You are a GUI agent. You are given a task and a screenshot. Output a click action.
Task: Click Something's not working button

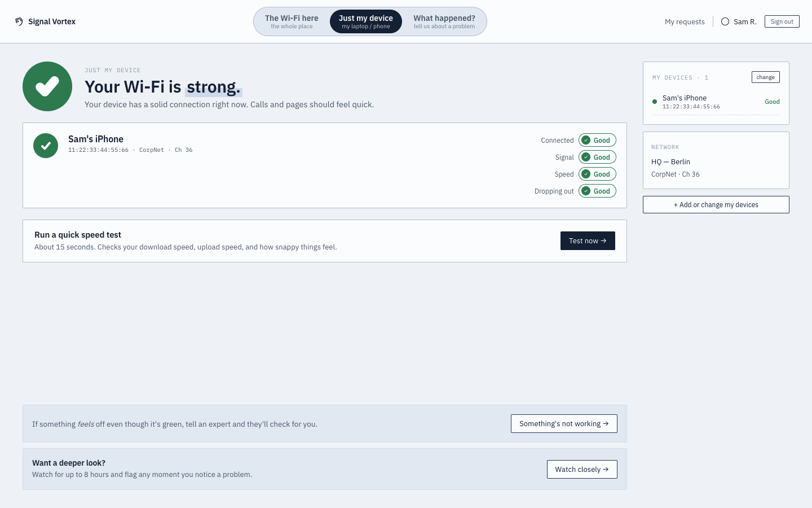564,424
